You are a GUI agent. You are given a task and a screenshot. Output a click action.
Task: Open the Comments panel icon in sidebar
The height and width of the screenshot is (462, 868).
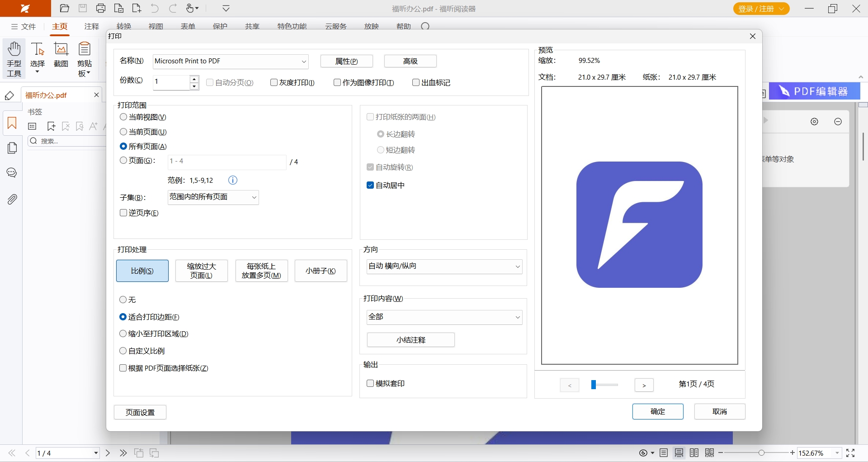(x=12, y=173)
